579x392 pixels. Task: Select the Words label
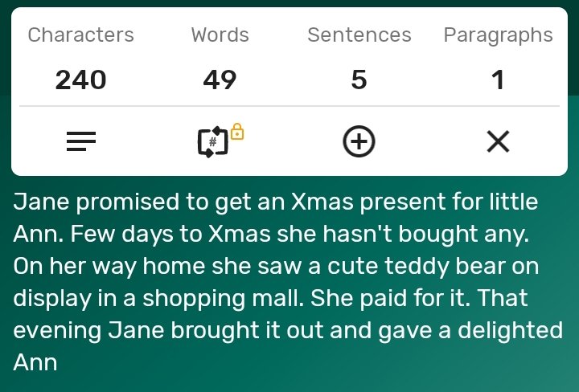[x=220, y=35]
